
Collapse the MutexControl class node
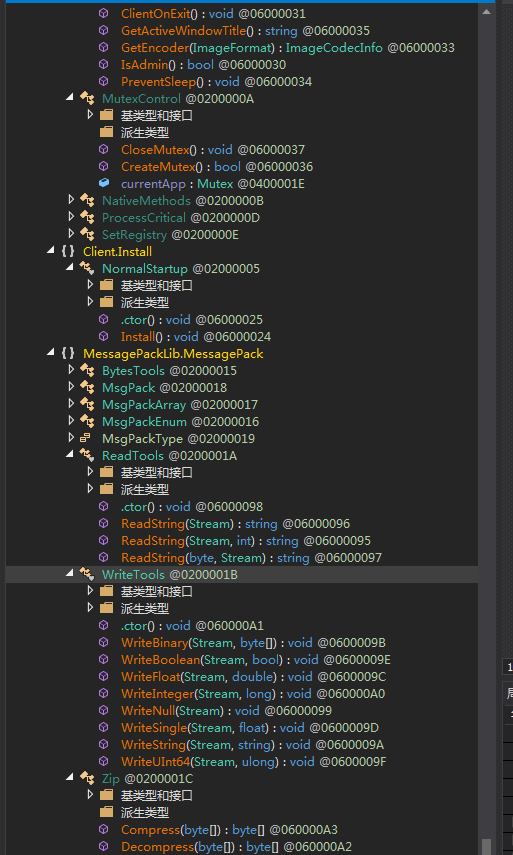pyautogui.click(x=70, y=98)
